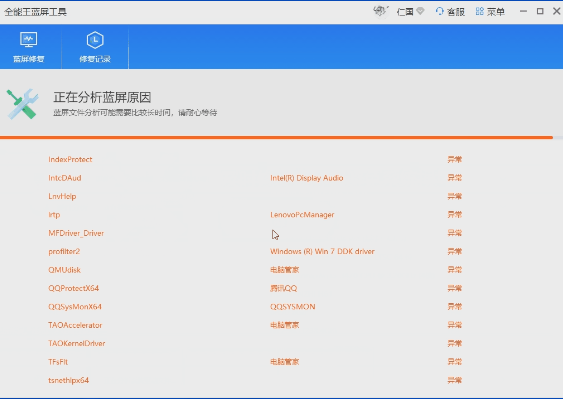
Task: Open 客服 customer service
Action: click(x=450, y=12)
